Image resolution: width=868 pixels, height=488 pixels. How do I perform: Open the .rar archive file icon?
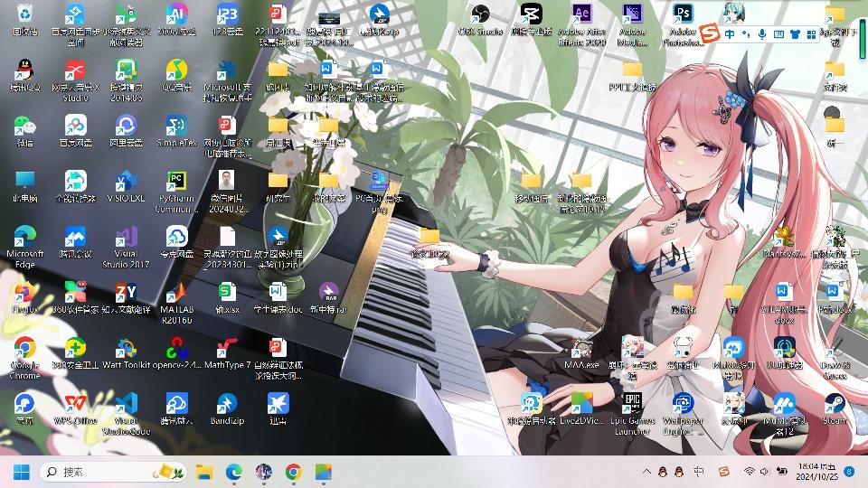coord(329,297)
